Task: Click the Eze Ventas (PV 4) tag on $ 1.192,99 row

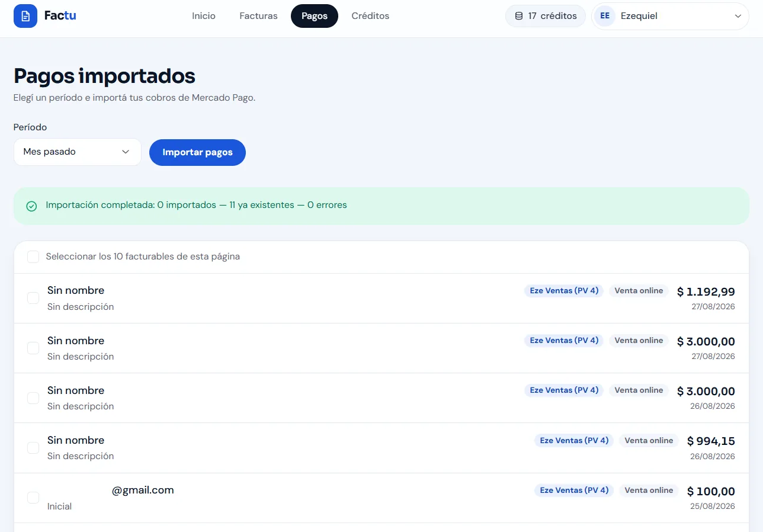Action: point(564,291)
